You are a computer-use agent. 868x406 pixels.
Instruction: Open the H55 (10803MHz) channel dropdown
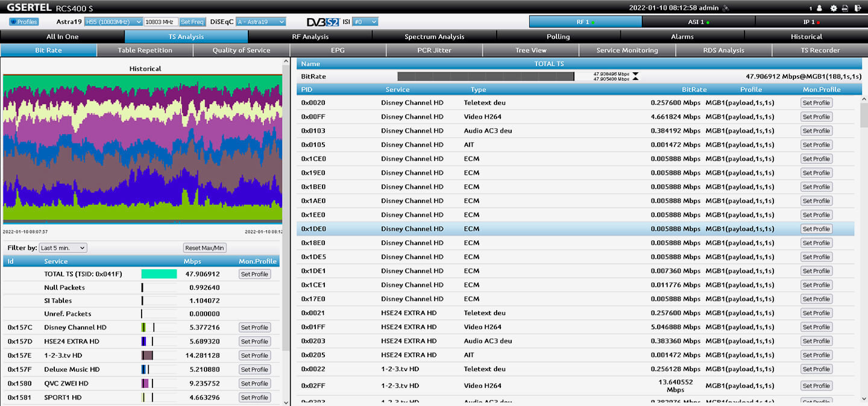pyautogui.click(x=113, y=22)
